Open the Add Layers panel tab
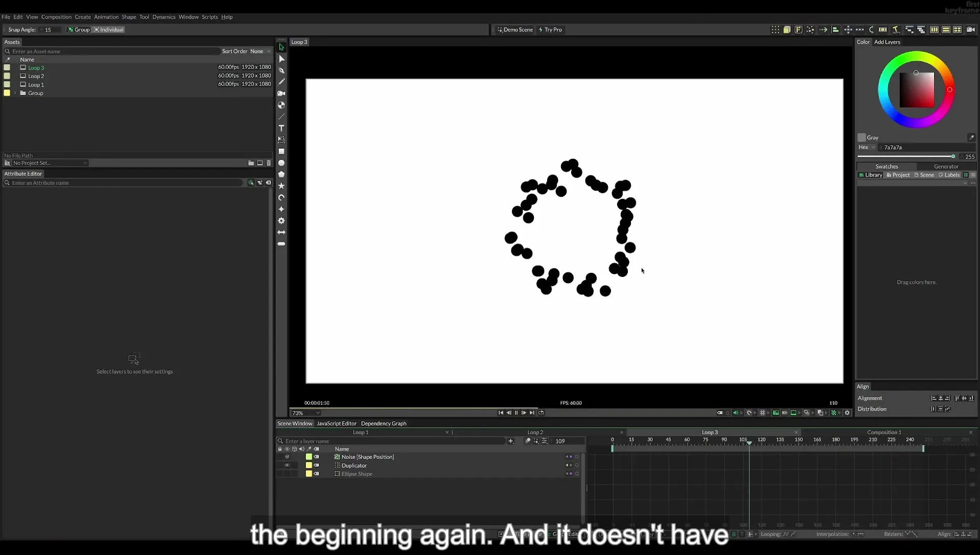 click(887, 42)
